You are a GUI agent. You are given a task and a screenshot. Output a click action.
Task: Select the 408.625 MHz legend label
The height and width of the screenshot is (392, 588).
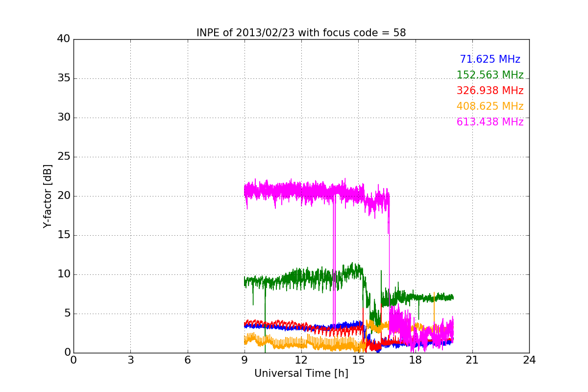click(490, 106)
